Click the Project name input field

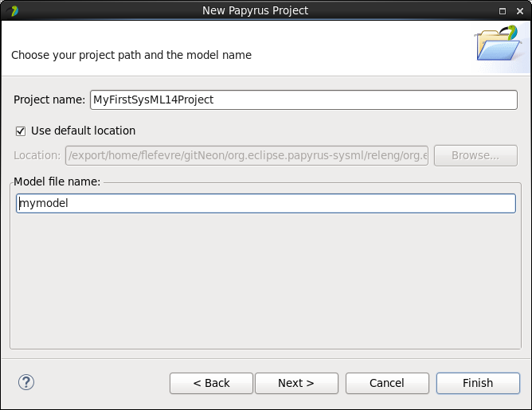click(303, 100)
